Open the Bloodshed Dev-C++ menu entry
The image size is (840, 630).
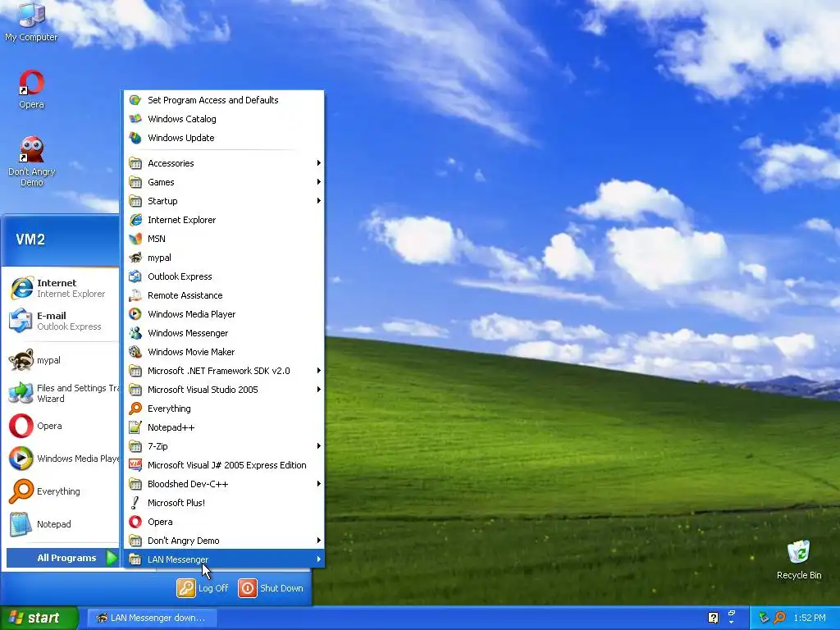[x=224, y=484]
